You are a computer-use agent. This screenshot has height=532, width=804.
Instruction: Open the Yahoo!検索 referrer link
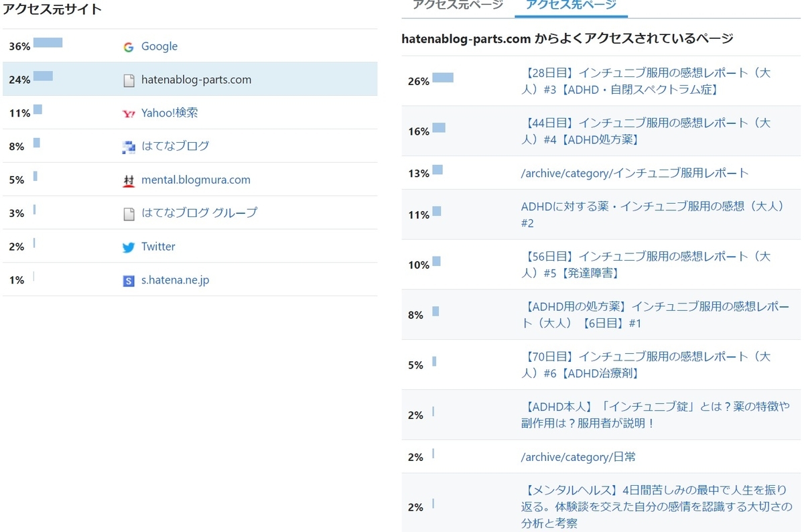[x=170, y=113]
